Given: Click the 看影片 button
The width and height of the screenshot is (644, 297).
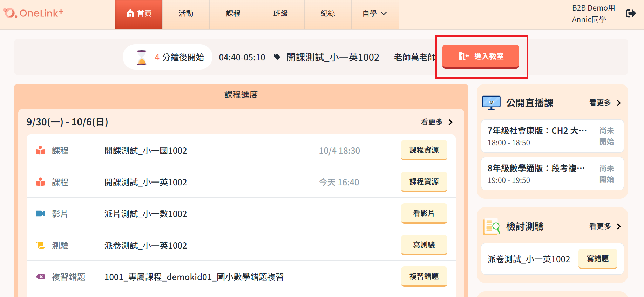Looking at the screenshot, I should (424, 213).
